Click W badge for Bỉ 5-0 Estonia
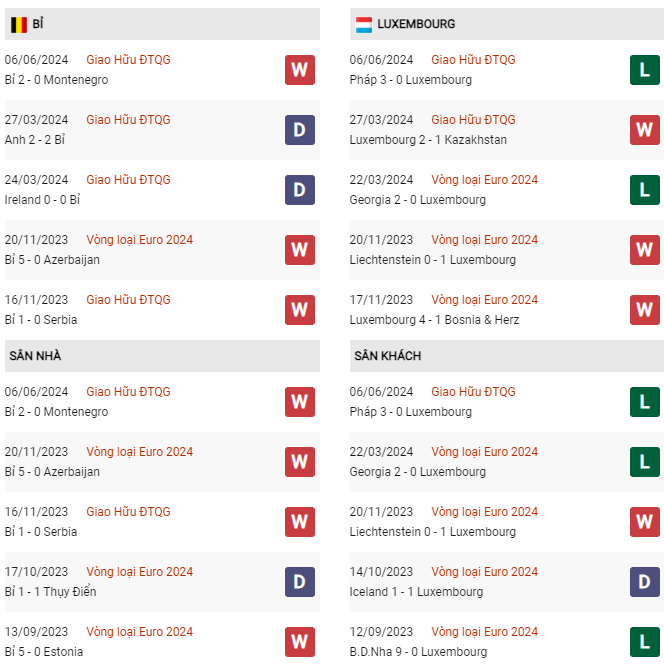 (300, 642)
